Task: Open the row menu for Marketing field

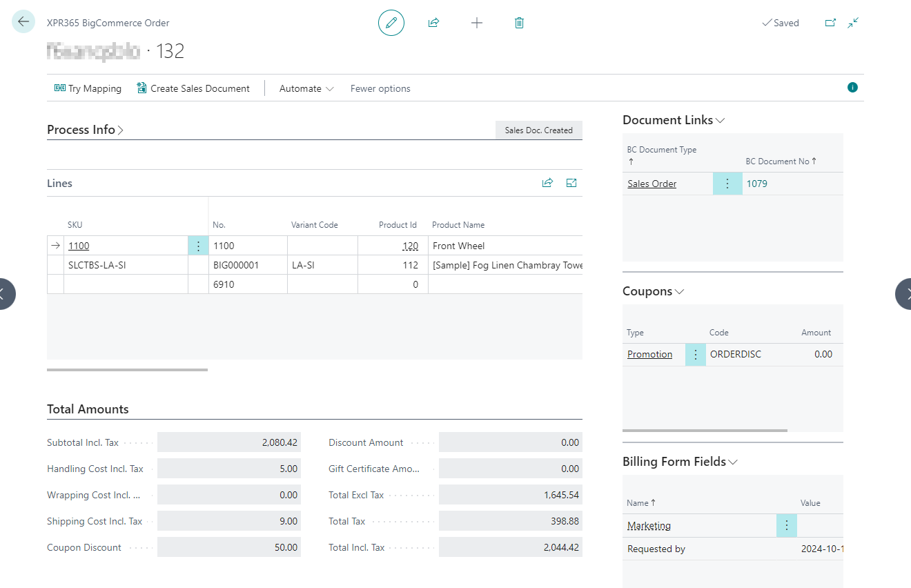Action: click(x=787, y=525)
